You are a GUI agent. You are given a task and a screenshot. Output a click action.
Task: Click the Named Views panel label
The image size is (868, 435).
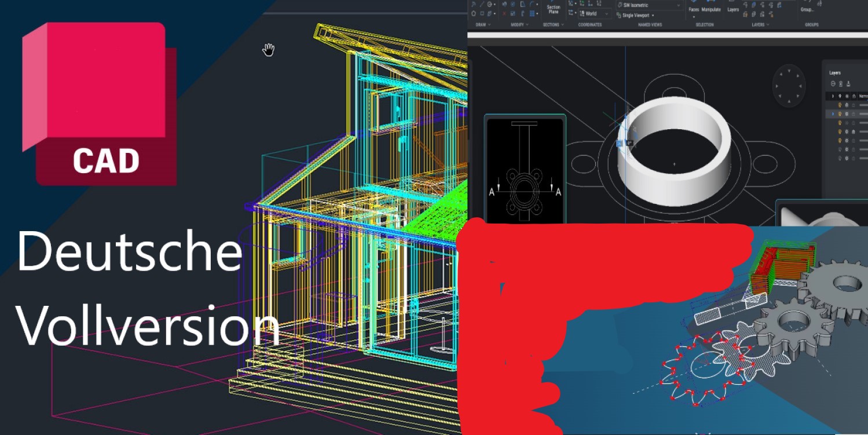651,24
